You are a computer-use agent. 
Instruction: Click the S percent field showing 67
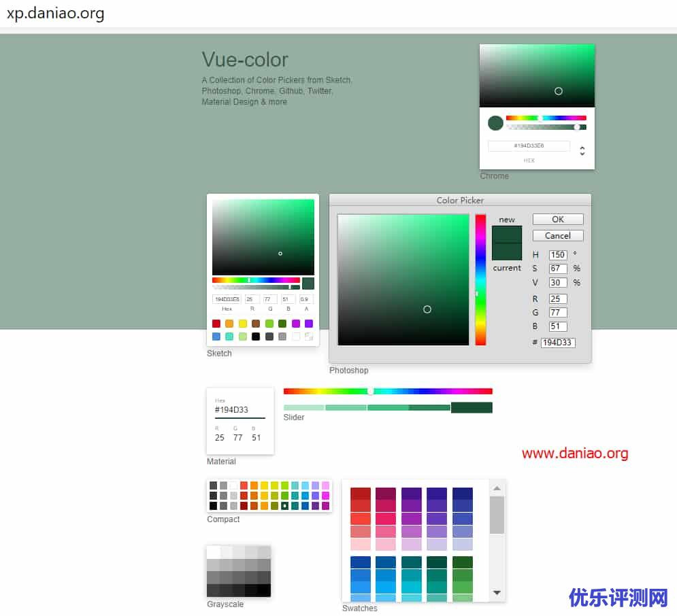[558, 269]
